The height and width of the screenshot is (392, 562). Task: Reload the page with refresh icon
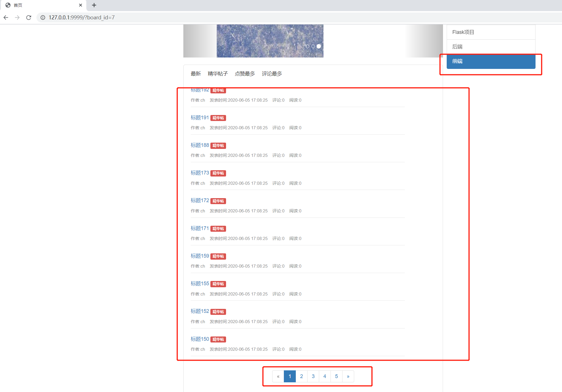coord(28,17)
